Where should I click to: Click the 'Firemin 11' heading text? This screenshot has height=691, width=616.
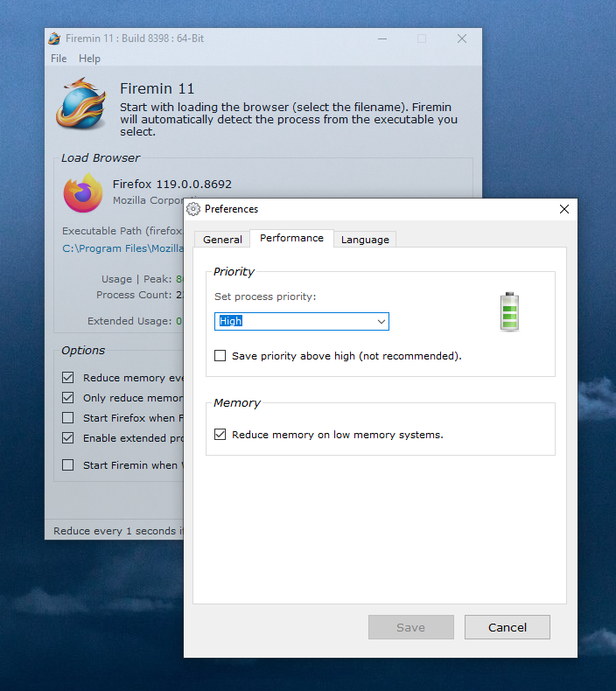(x=157, y=88)
